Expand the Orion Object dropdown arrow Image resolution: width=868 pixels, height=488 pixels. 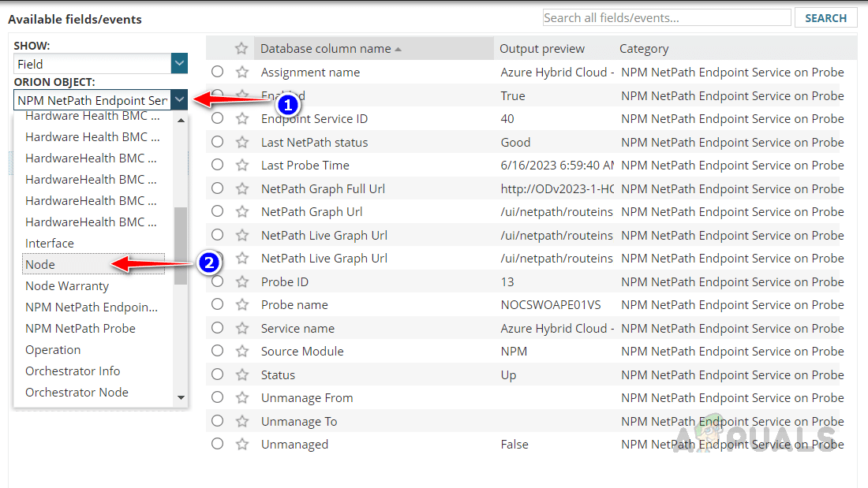pyautogui.click(x=179, y=100)
